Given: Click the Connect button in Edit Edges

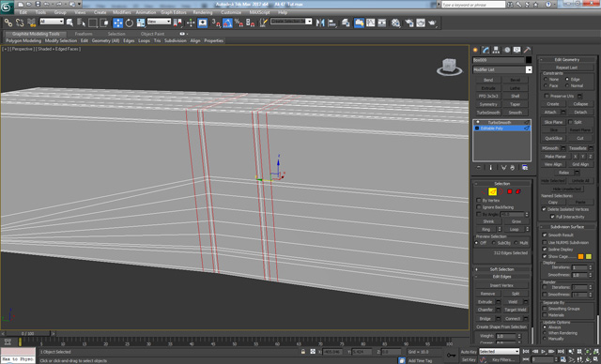Looking at the screenshot, I should tap(513, 318).
